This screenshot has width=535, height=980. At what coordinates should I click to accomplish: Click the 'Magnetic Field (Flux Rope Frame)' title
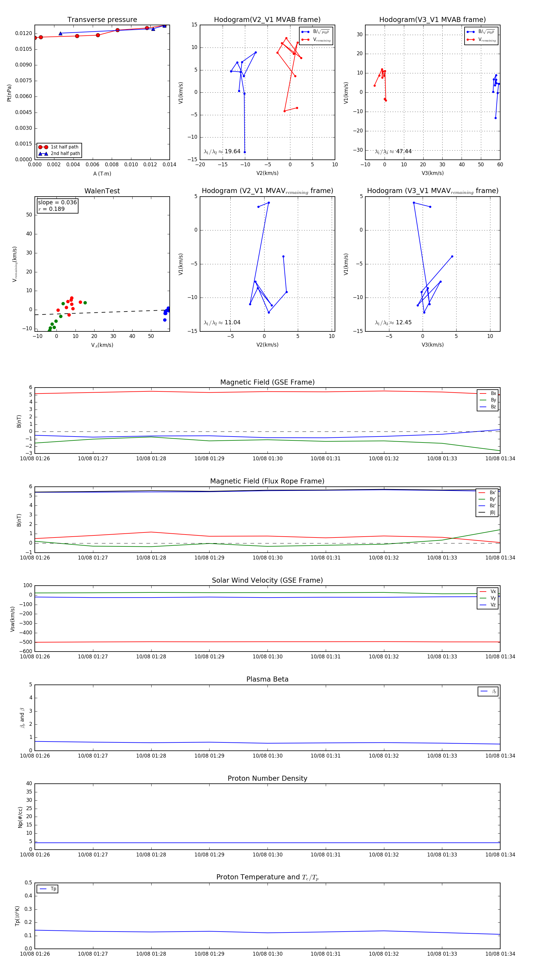267,481
